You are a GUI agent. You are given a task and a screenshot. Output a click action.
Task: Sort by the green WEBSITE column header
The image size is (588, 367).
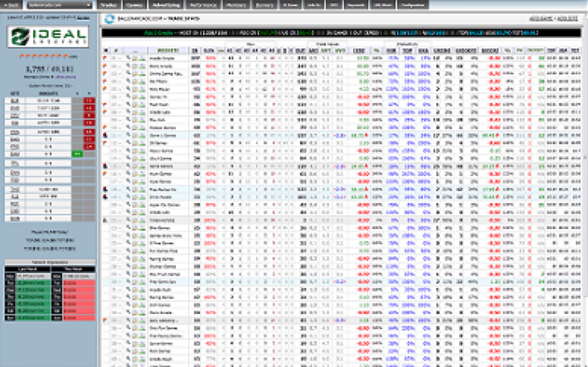168,50
